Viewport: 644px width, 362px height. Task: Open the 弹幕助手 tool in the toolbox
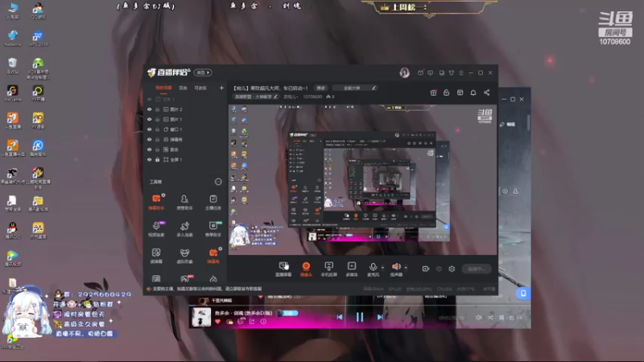click(x=156, y=202)
